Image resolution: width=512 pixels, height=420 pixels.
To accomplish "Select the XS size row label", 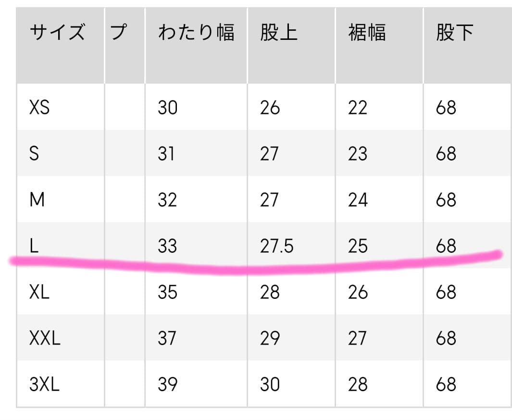I will pos(39,108).
